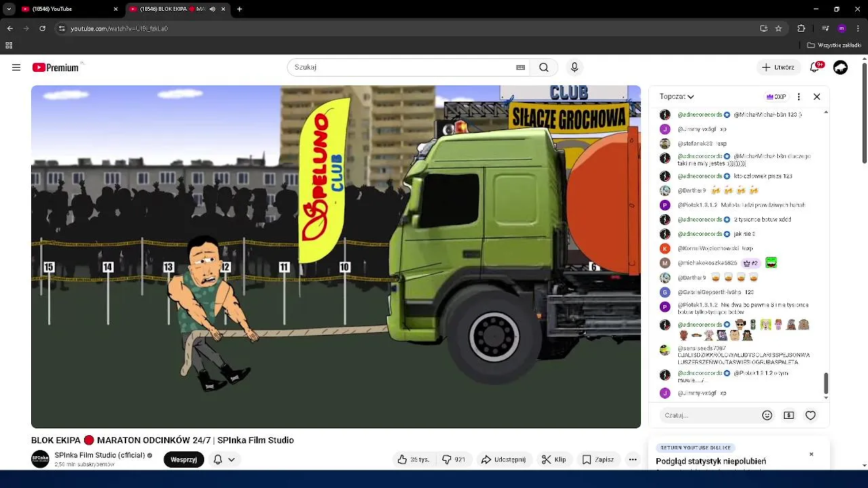868x488 pixels.
Task: Go to YouTube Premium home logo
Action: tap(56, 67)
